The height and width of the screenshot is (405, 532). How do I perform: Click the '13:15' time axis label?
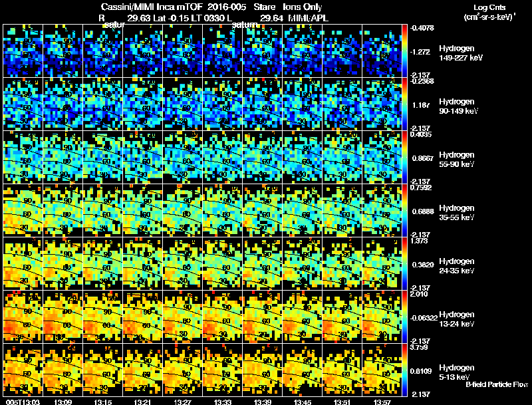[x=103, y=402]
